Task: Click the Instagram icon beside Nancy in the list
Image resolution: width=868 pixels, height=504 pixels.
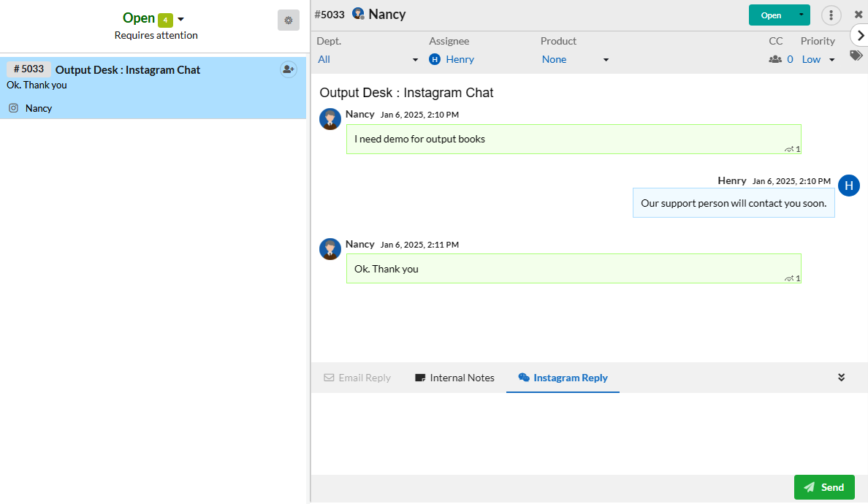Action: point(14,108)
